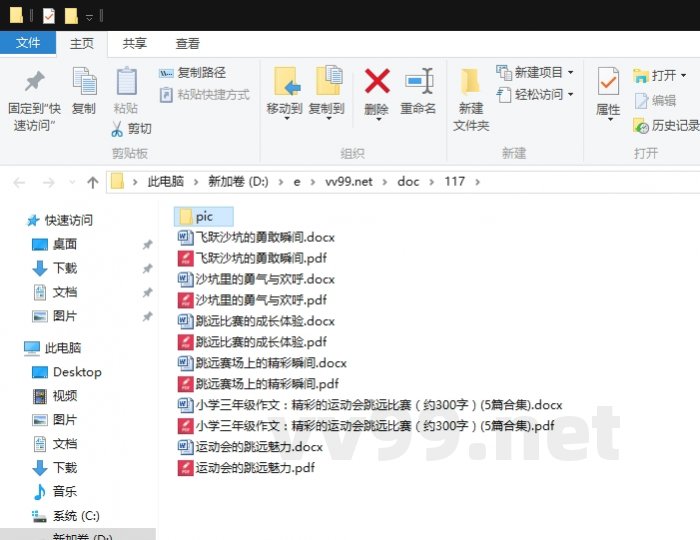Viewport: 700px width, 540px height.
Task: Open pinned 图片 under Quick access
Action: click(54, 316)
